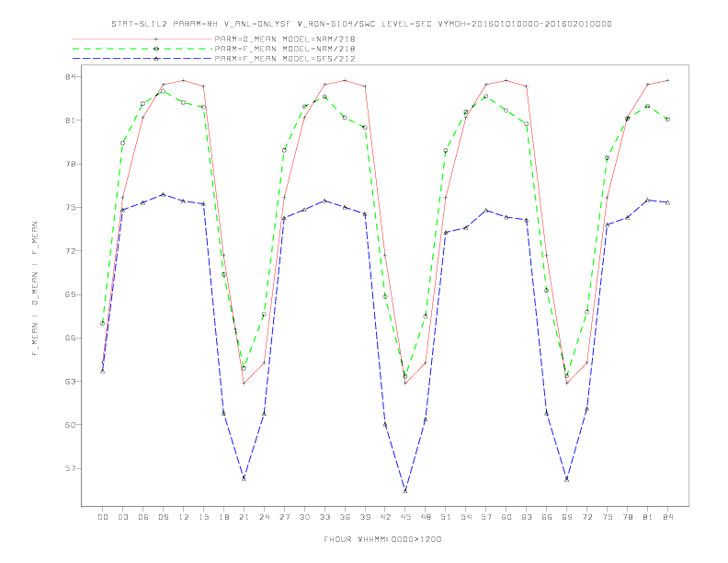
Task: Select legend entry PARM=F_MEAN MODEL=NAM/218
Action: pyautogui.click(x=285, y=49)
